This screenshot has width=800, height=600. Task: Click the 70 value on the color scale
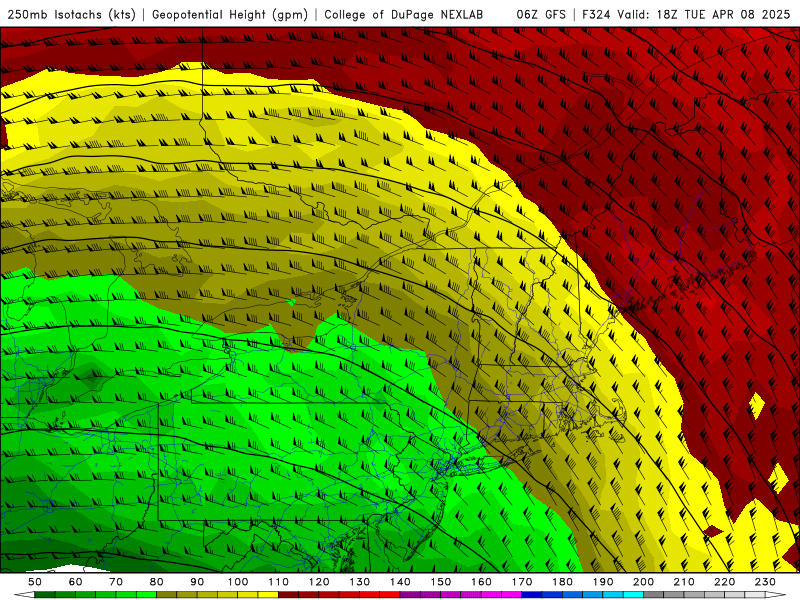116,582
